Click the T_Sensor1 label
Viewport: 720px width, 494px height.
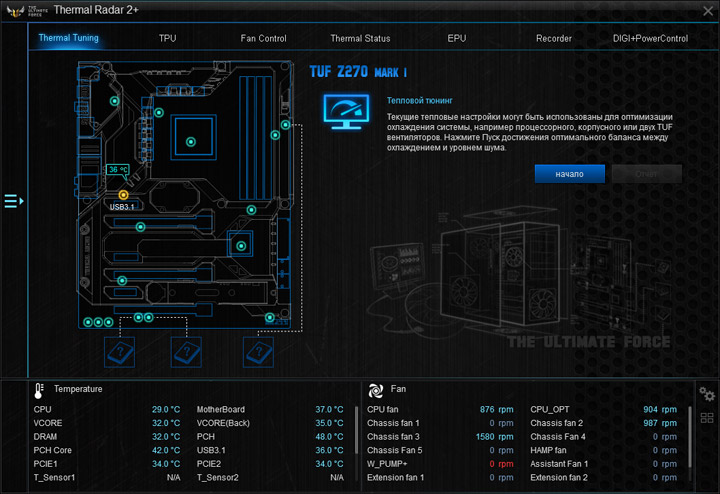point(54,477)
